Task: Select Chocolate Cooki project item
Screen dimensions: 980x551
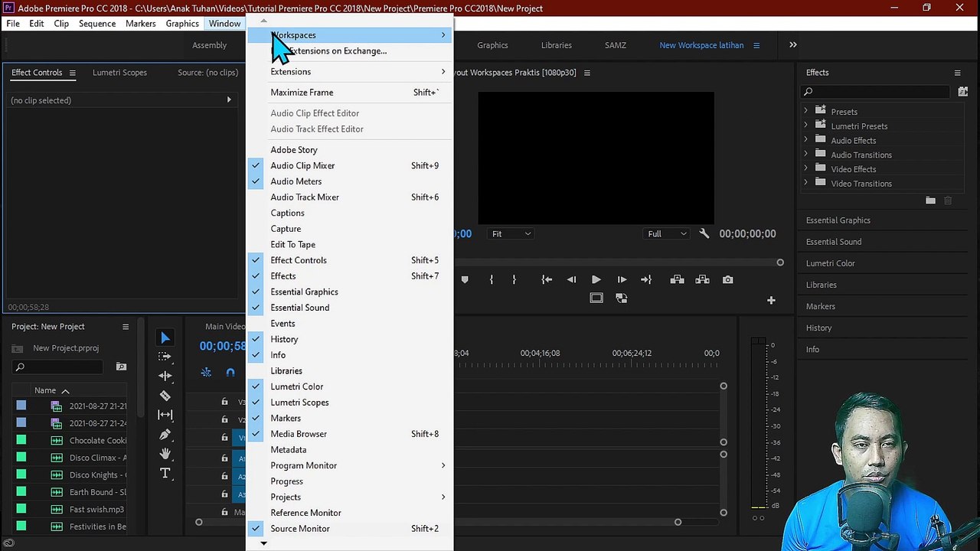Action: pos(98,441)
